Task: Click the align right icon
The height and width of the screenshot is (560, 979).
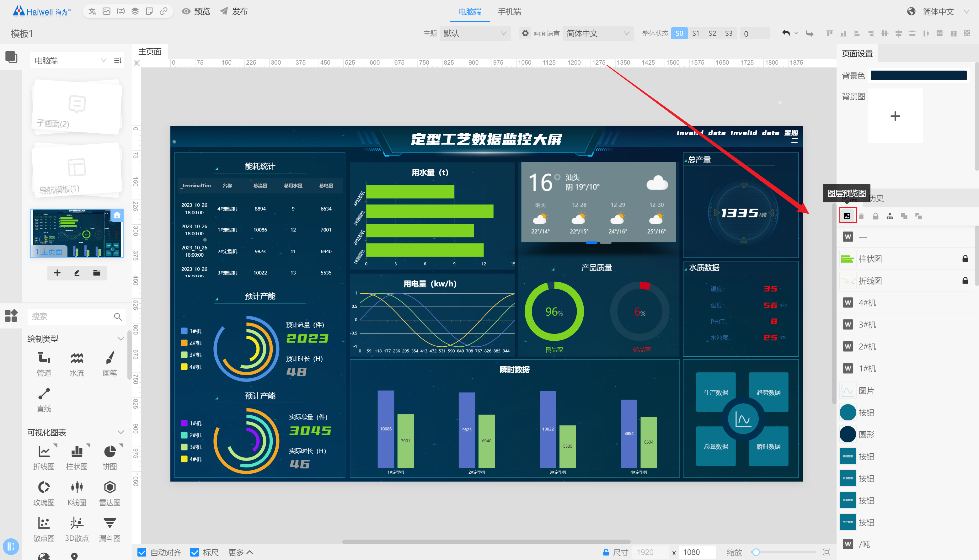Action: pos(871,34)
